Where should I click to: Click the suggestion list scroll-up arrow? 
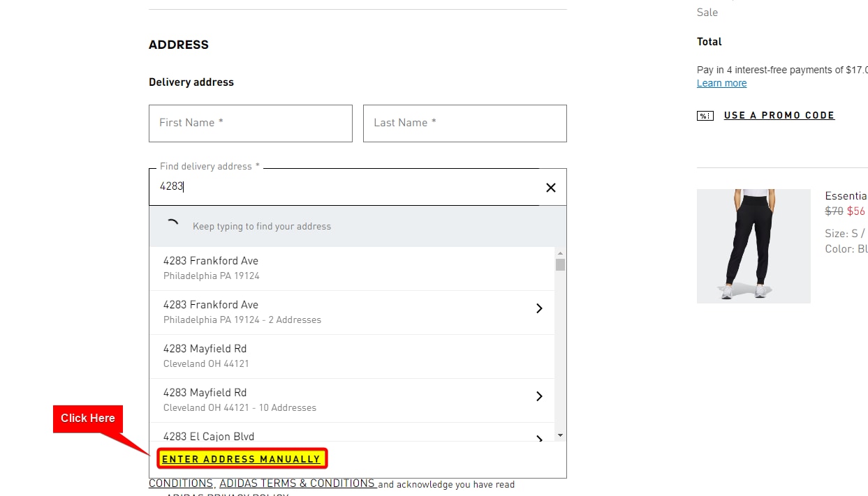(x=560, y=253)
